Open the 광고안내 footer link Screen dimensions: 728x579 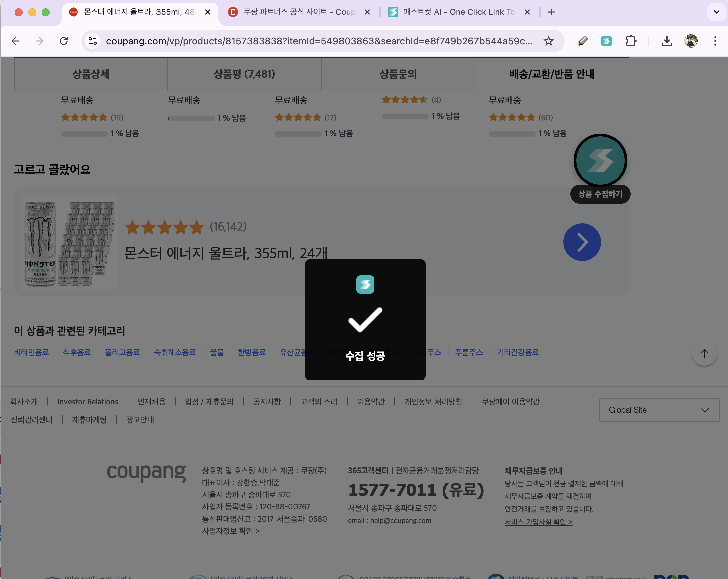tap(140, 420)
